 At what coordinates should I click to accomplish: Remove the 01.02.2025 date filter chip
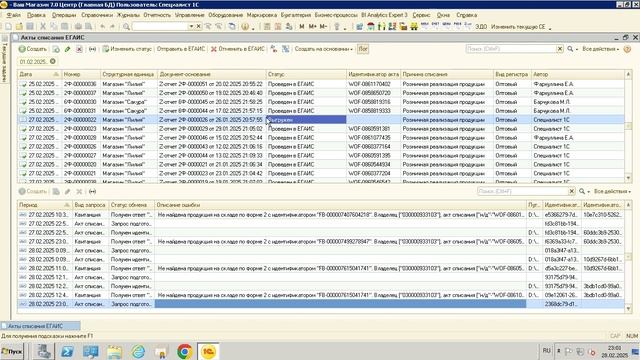click(x=53, y=61)
